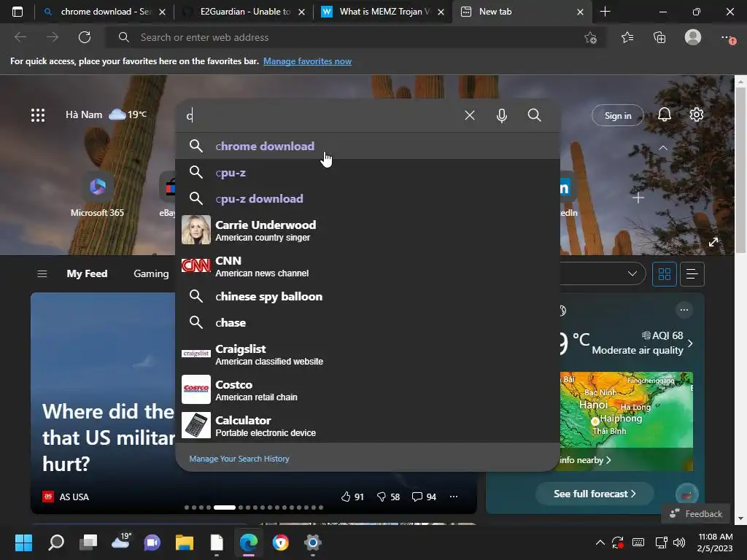Click the address bar field
The image size is (747, 560).
(x=355, y=37)
